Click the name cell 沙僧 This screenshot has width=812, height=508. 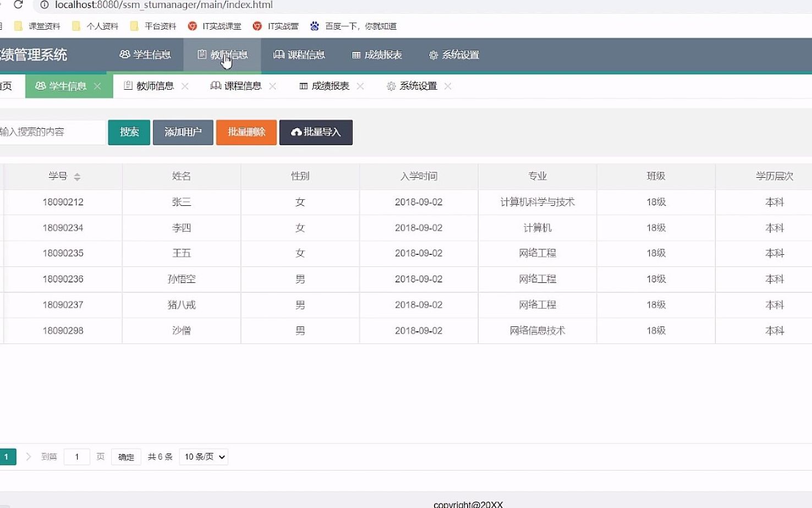point(182,331)
